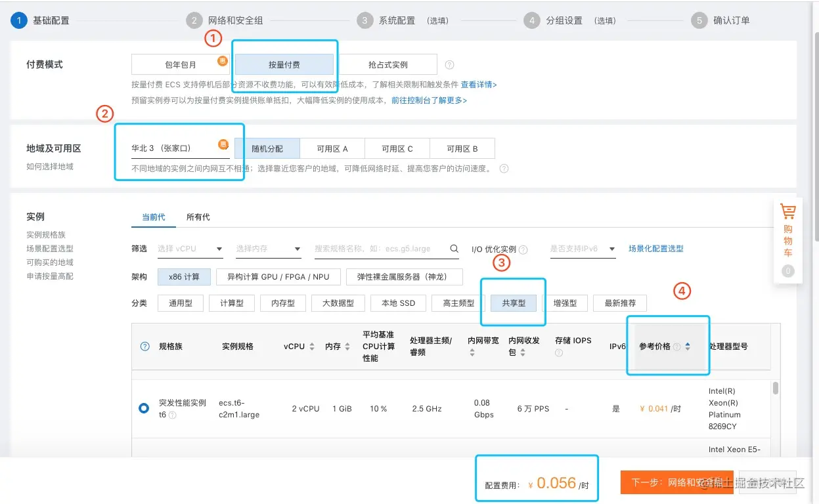Filter by 增强型 category
819x504 pixels.
point(565,303)
